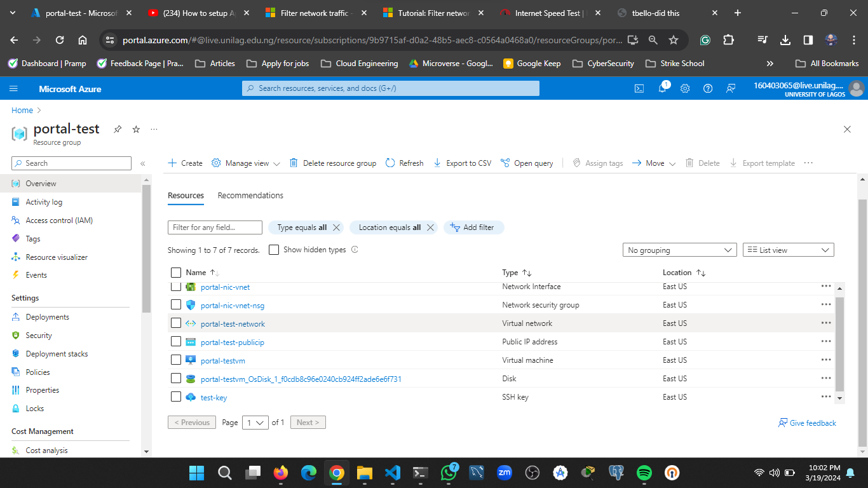The image size is (868, 488).
Task: Select the portal-test-publicip row checkbox
Action: pyautogui.click(x=176, y=341)
